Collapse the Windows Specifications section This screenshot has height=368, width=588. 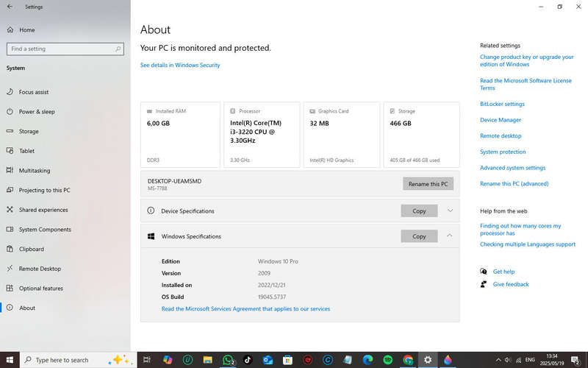(x=450, y=236)
